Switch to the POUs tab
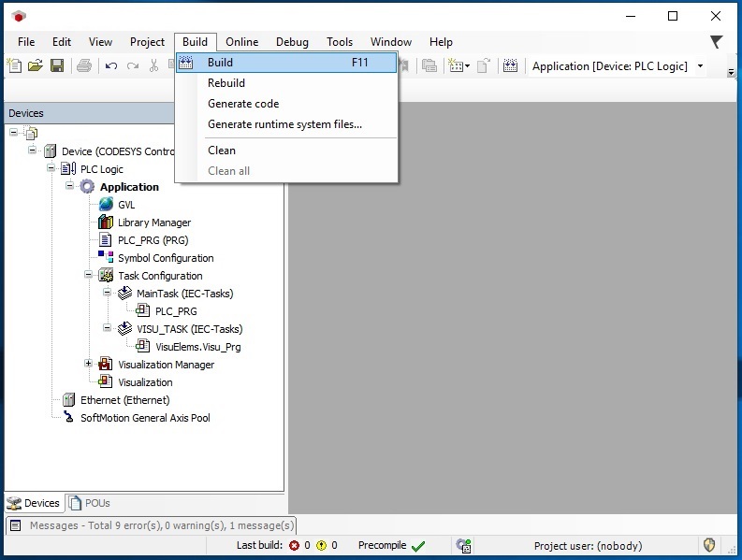Image resolution: width=742 pixels, height=560 pixels. 90,503
